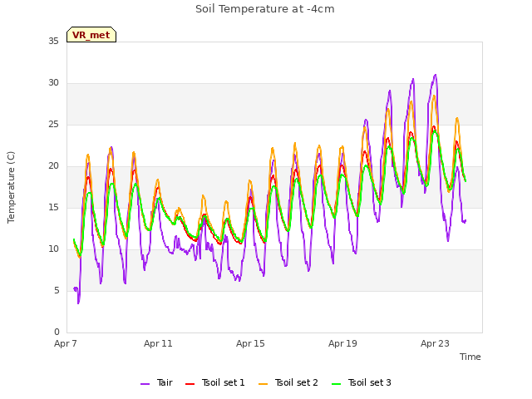The height and width of the screenshot is (399, 532).
Task: Click the VR_met label box
Action: coord(91,35)
